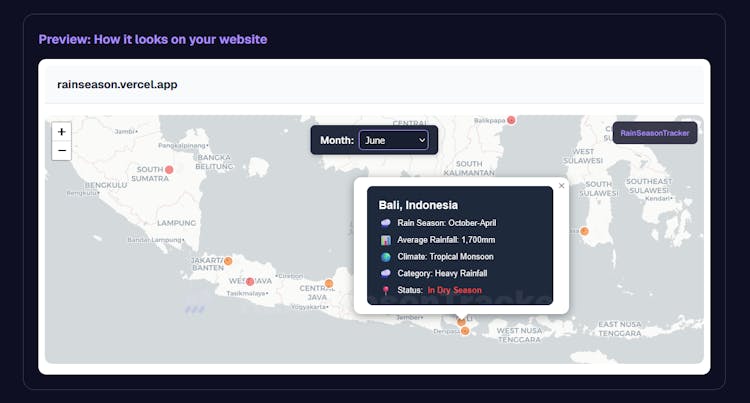Click the orange marker at Jakarta
The image size is (750, 403).
228,261
